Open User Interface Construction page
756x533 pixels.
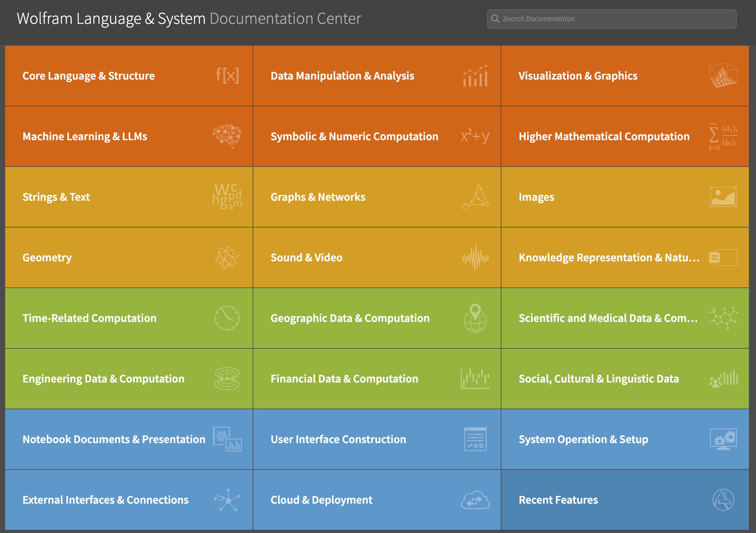click(x=338, y=439)
